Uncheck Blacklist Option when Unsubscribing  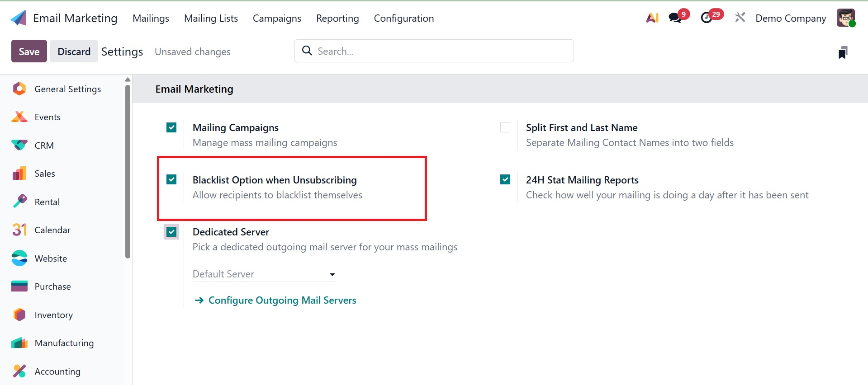coord(171,180)
